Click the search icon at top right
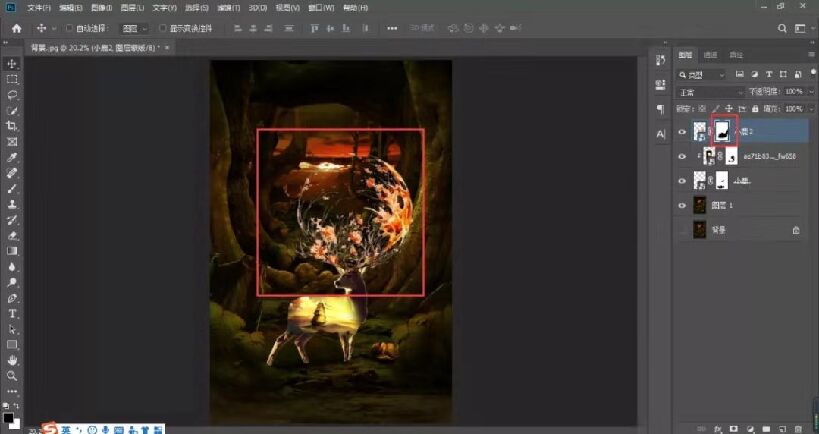This screenshot has width=819, height=434. (x=782, y=29)
